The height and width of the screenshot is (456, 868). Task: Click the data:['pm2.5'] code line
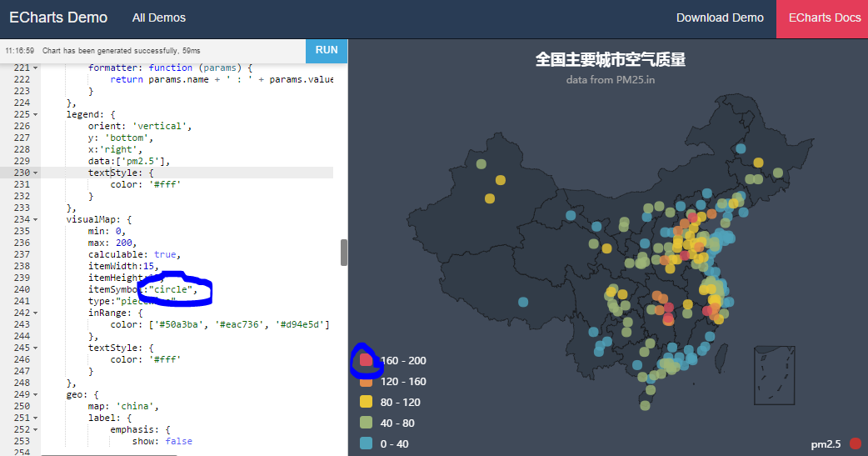coord(129,161)
